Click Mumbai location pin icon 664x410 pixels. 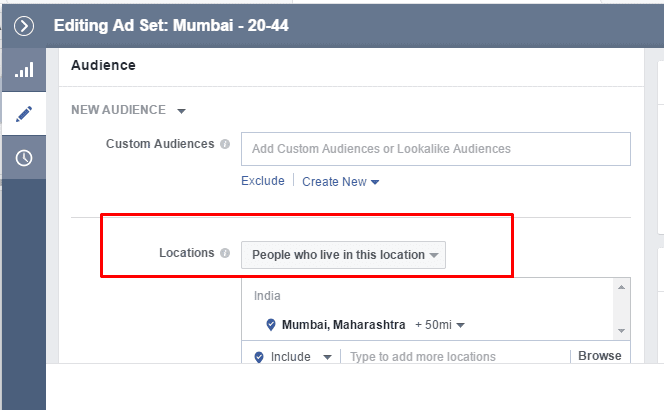271,325
